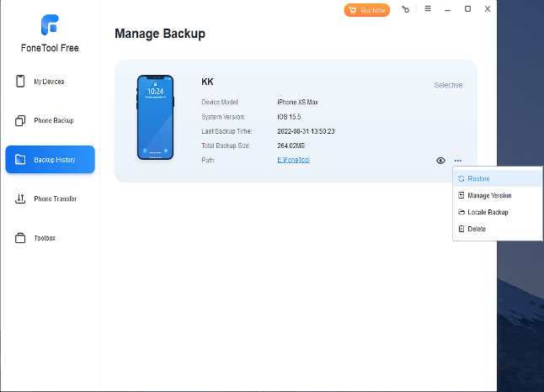Choose Locate Backup from the menu

pos(488,212)
